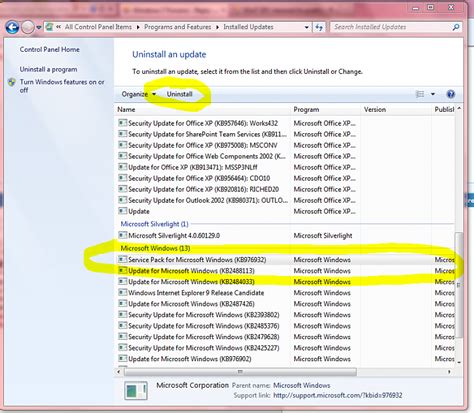Select Security Update for Outlook 2002 (KB980371)

(x=207, y=200)
